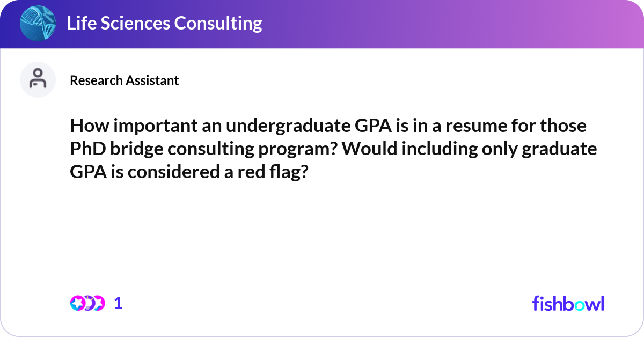Select the Research Assistant profile icon
The width and height of the screenshot is (644, 337).
point(38,79)
